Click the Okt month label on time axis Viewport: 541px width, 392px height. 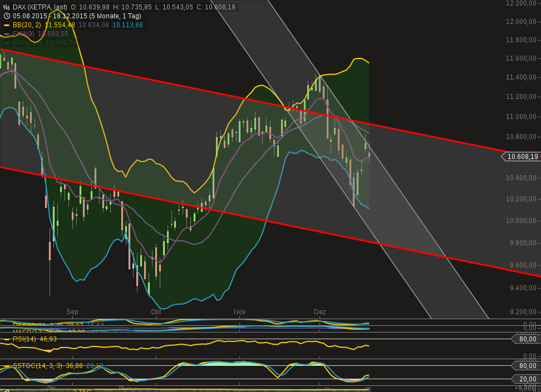point(156,312)
